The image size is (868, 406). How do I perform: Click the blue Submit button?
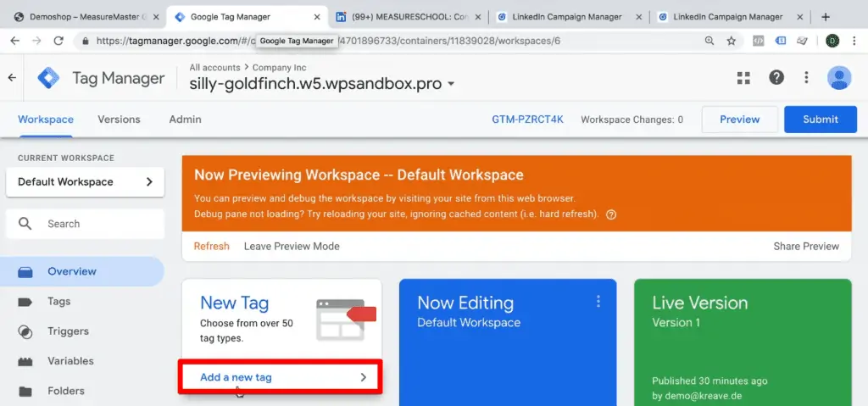tap(821, 119)
